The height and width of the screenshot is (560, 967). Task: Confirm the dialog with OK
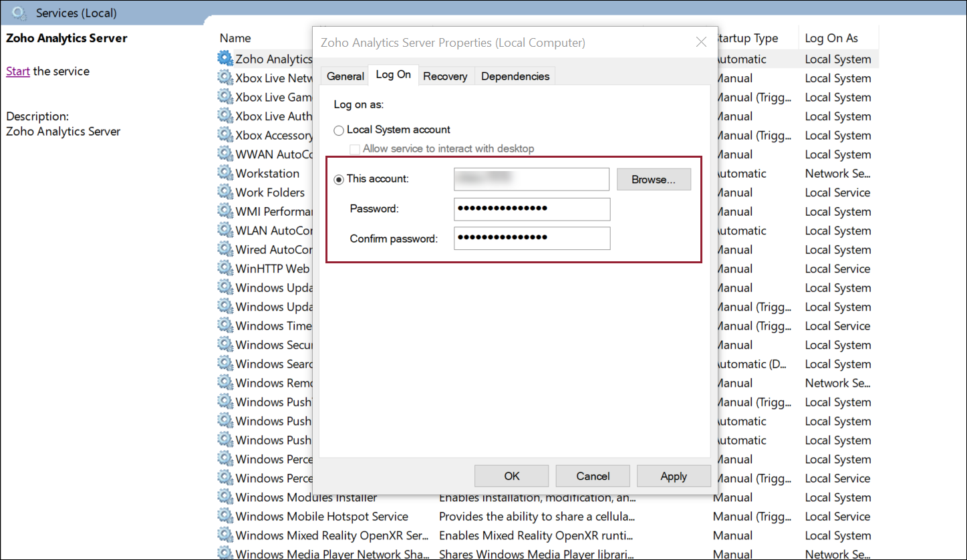512,476
